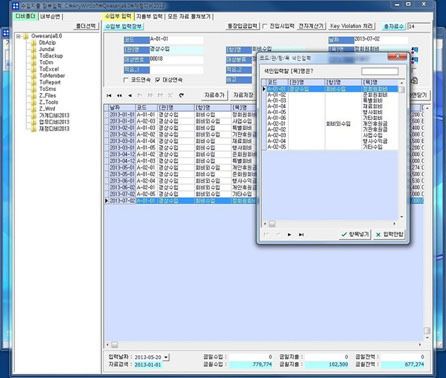Jump to last record in popup dialog
This screenshot has width=446, height=378.
[x=301, y=235]
